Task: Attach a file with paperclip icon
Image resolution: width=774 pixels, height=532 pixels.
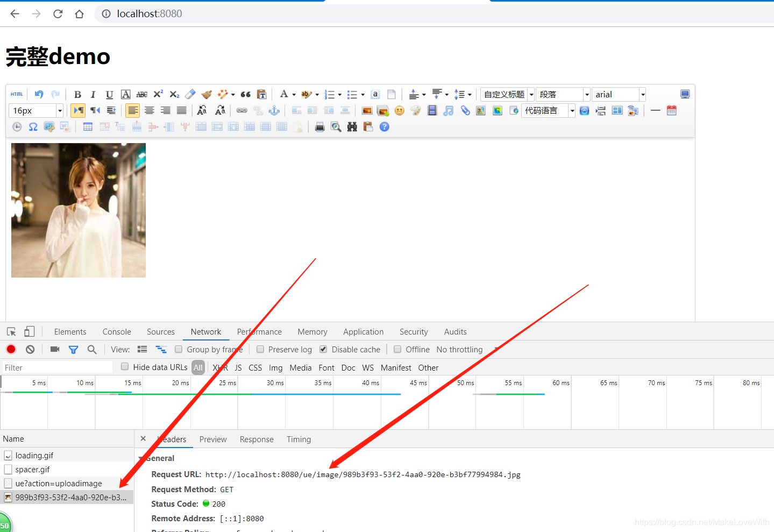Action: (x=465, y=110)
